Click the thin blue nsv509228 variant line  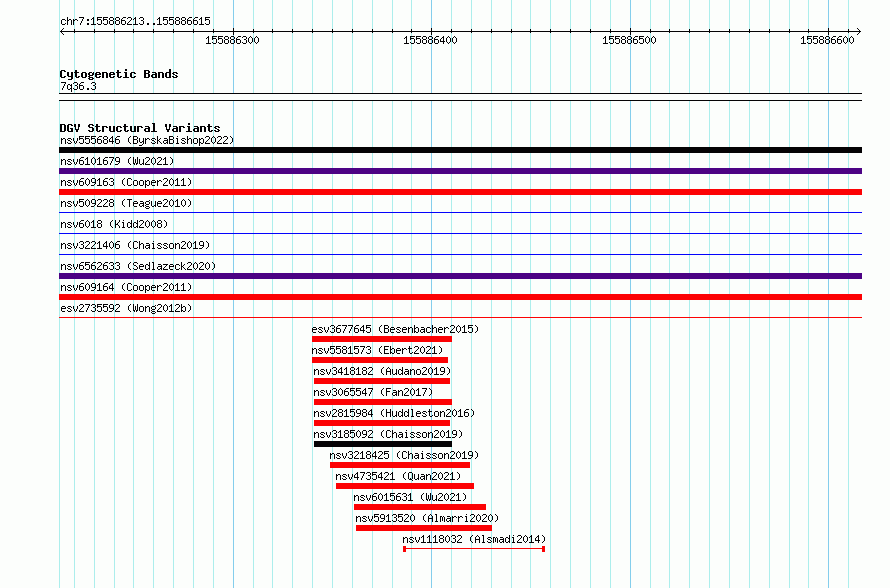coord(460,213)
